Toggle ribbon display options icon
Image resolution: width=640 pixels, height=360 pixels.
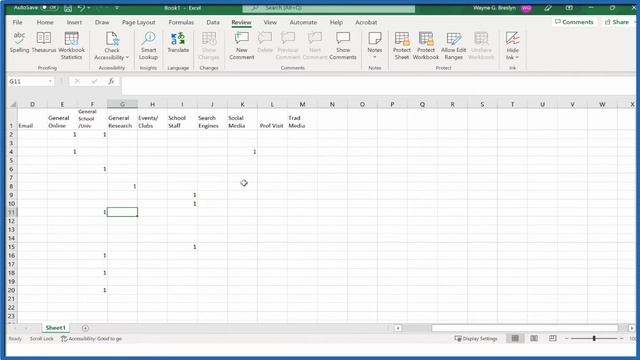click(569, 8)
